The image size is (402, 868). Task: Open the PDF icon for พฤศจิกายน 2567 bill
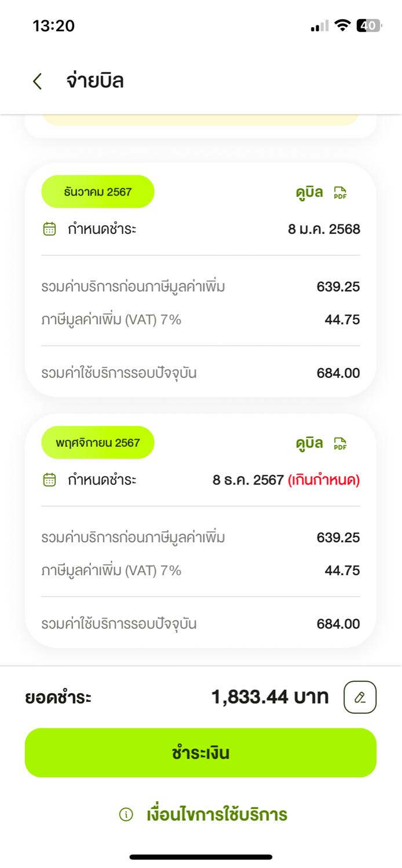click(x=340, y=444)
